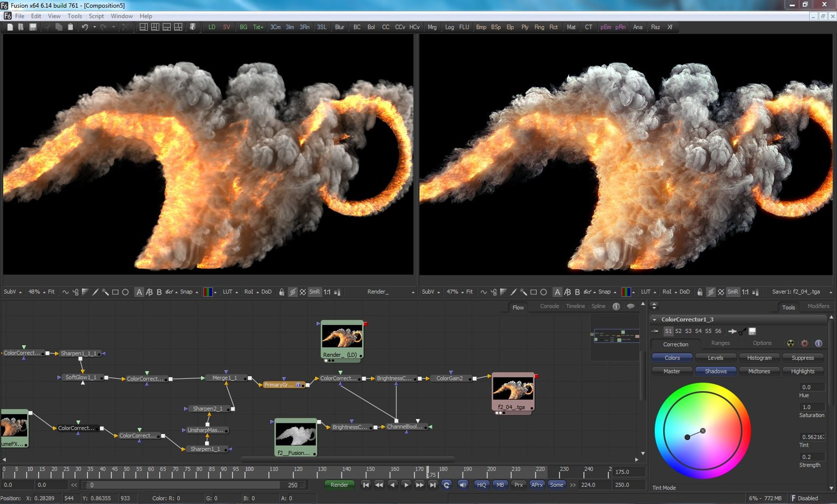Click the Undo arrow icon
This screenshot has height=504, width=837.
(x=85, y=27)
